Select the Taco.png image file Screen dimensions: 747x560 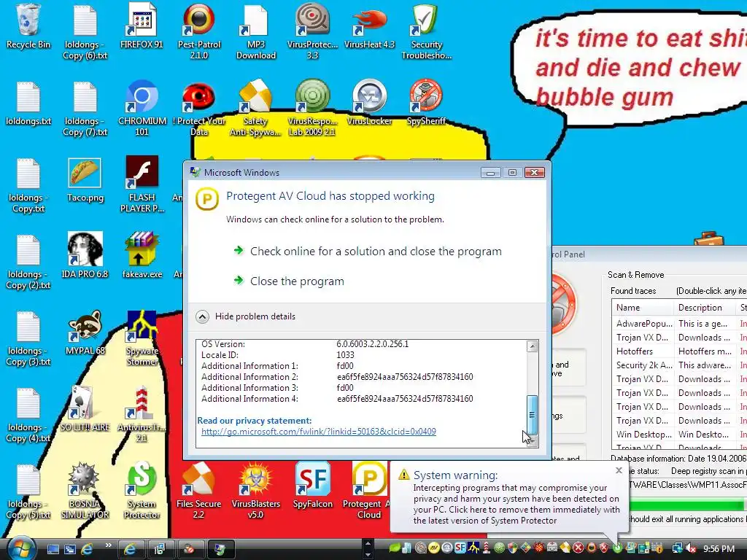coord(85,179)
